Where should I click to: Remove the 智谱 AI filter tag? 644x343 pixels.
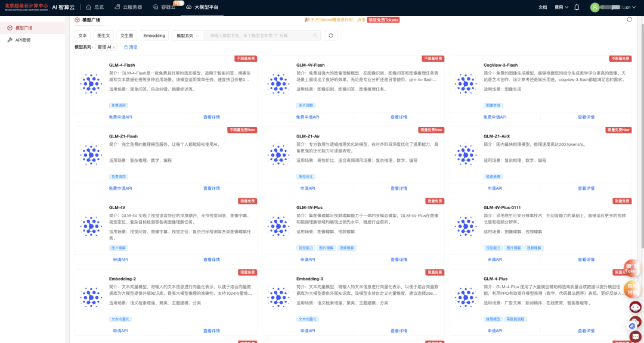(114, 48)
